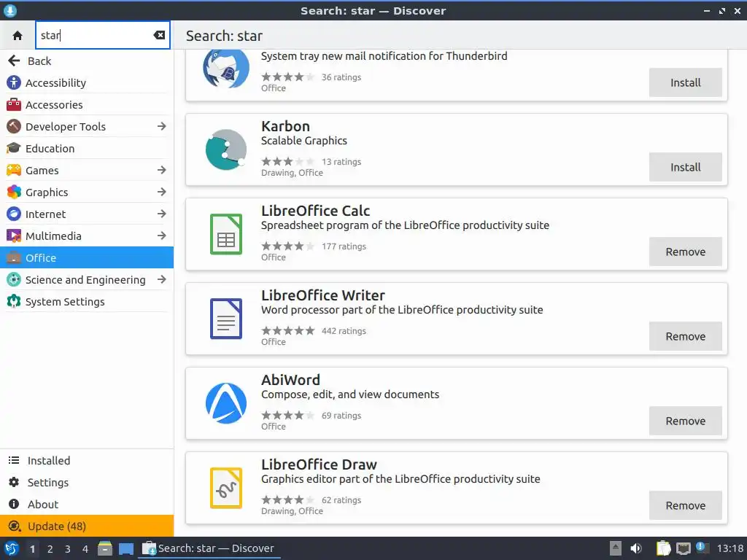
Task: Open the Education category
Action: (87, 149)
